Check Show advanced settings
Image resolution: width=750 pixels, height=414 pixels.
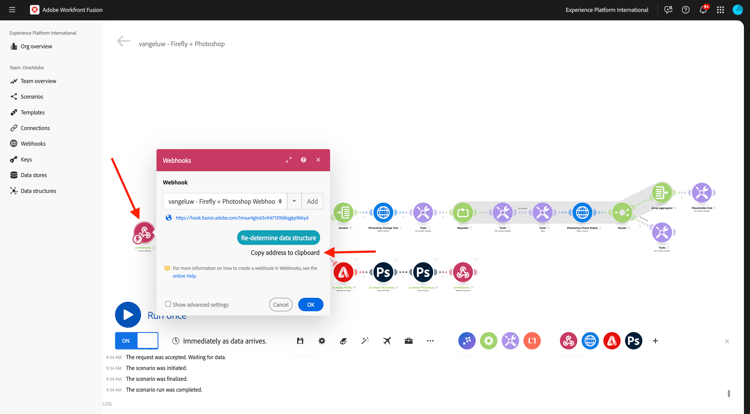168,304
